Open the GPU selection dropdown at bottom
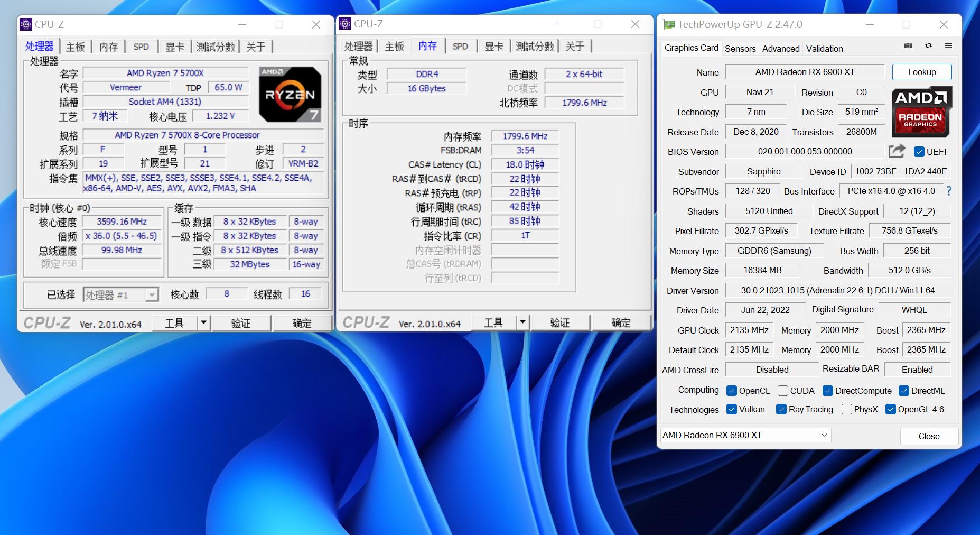Viewport: 980px width, 535px height. 823,435
